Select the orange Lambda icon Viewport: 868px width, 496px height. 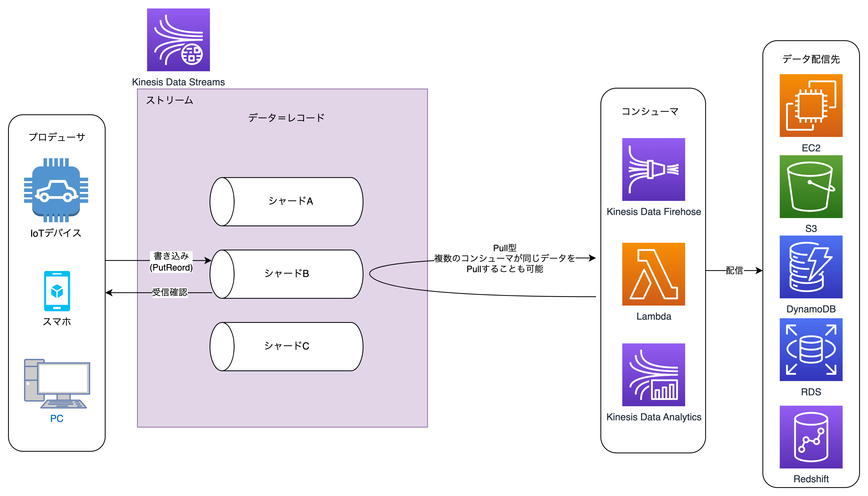653,274
